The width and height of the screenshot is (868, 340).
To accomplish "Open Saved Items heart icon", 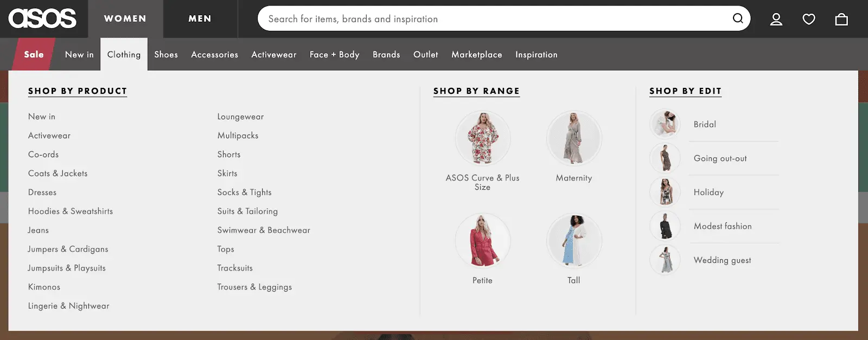I will click(809, 20).
